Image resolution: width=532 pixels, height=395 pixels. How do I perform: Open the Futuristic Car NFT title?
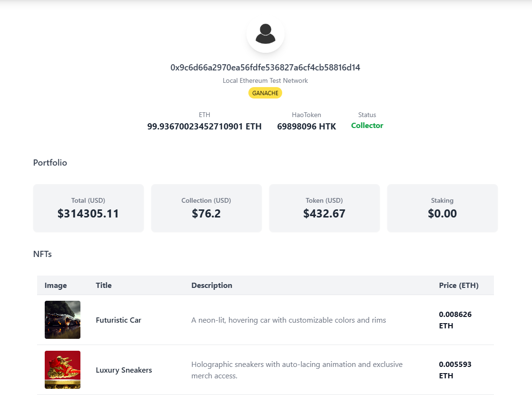(118, 320)
